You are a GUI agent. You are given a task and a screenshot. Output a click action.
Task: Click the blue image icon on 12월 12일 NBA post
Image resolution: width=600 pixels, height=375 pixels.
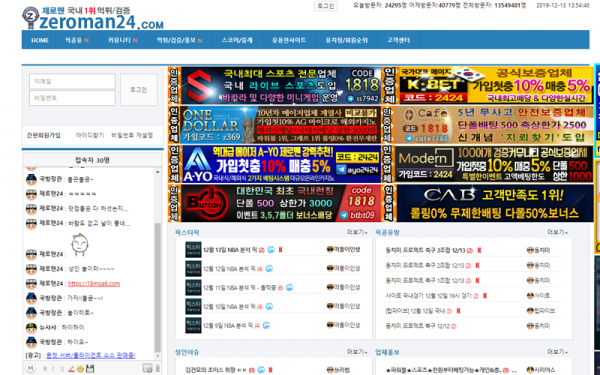tap(269, 269)
